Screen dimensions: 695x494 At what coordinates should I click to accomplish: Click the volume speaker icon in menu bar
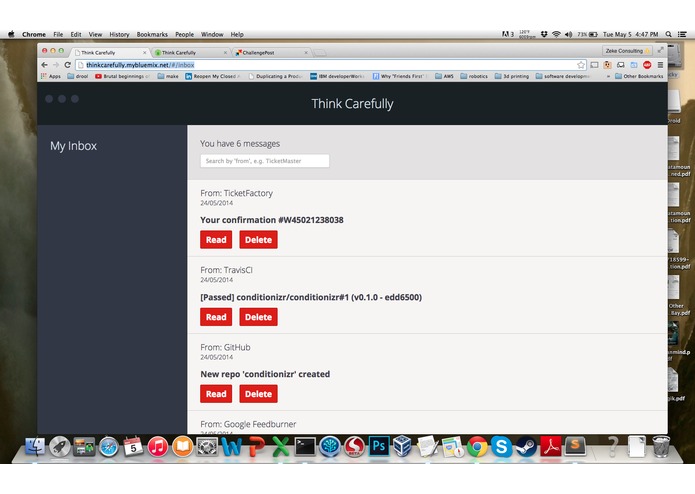(x=569, y=34)
